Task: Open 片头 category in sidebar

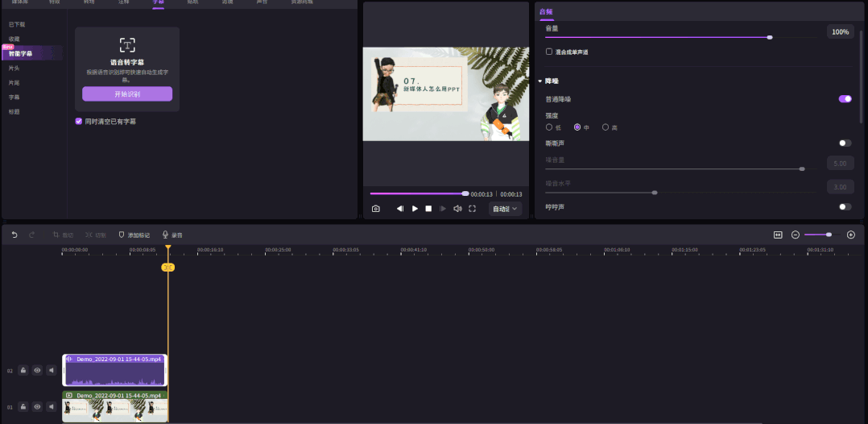Action: point(14,69)
